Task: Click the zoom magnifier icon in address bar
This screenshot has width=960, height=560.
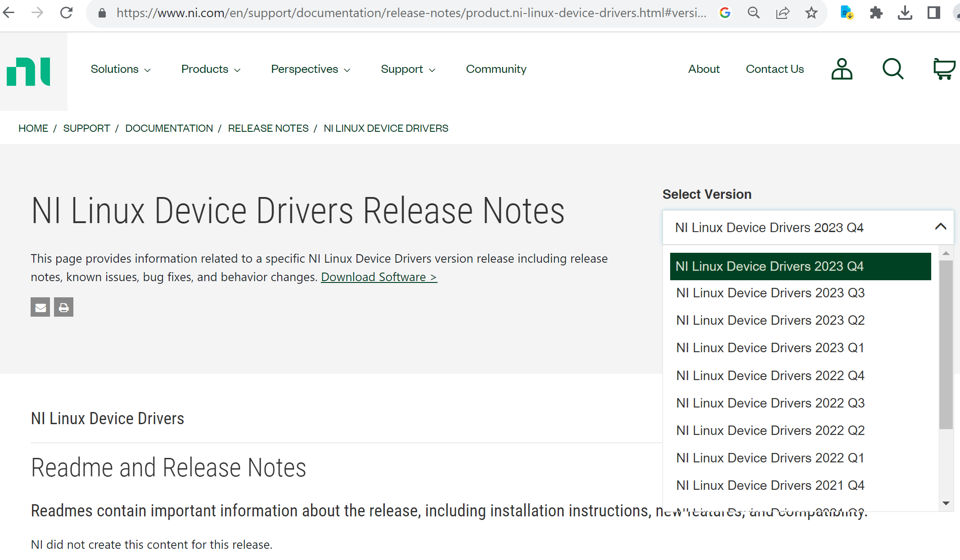Action: (754, 13)
